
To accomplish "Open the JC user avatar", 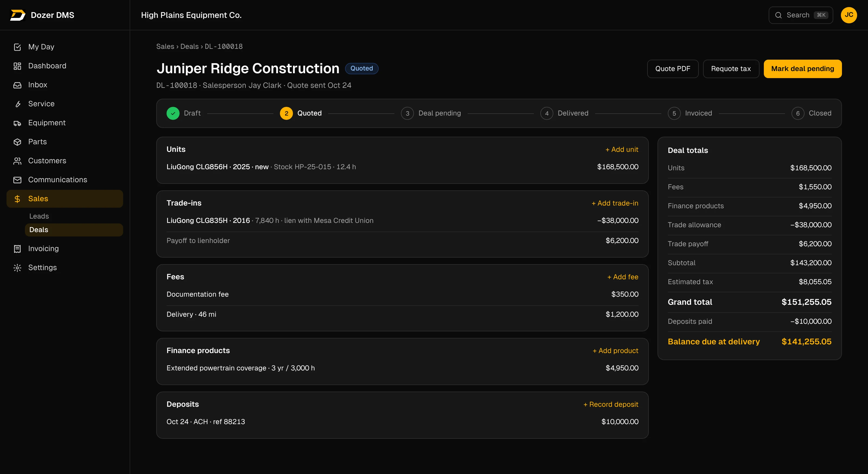I will click(849, 15).
